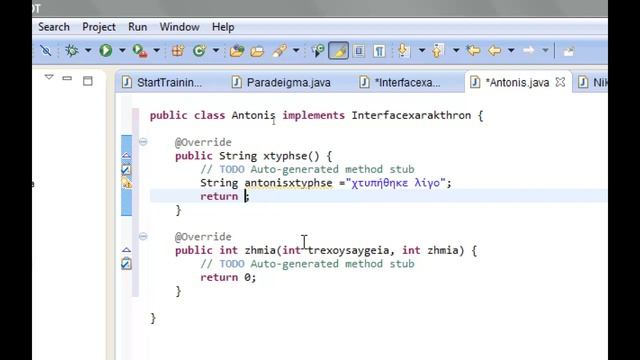
Task: Click the 'return 0;' statement
Action: [228, 278]
